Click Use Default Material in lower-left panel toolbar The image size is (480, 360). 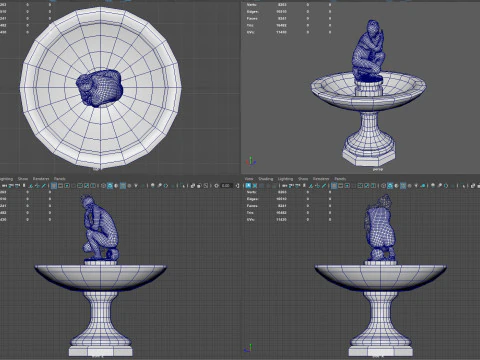[116, 186]
